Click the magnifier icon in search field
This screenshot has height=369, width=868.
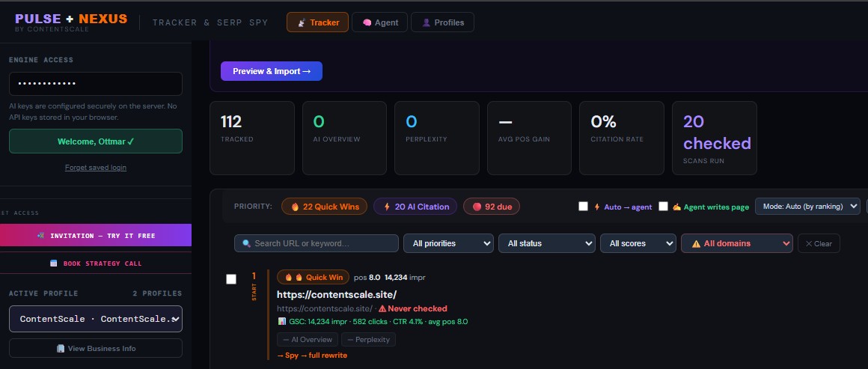246,243
